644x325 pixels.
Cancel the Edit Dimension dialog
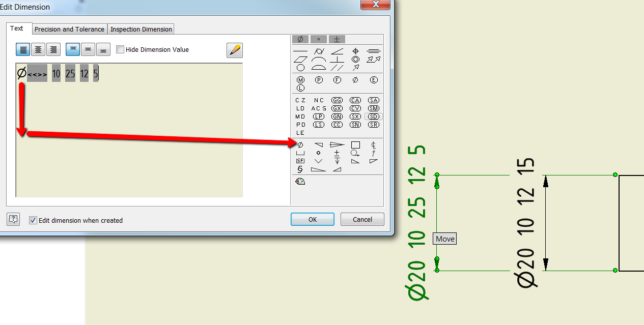pyautogui.click(x=362, y=219)
